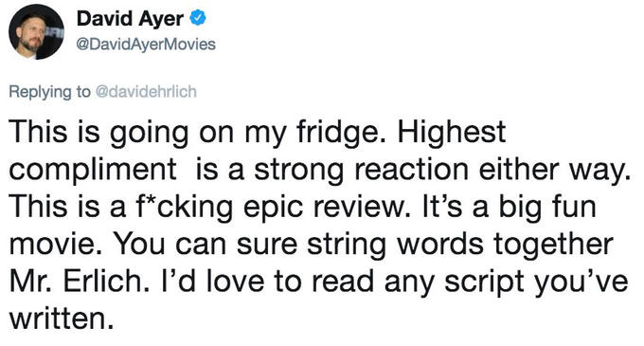Select the word "compliment" in the tweet
Viewport: 644px width, 346px height.
click(93, 170)
